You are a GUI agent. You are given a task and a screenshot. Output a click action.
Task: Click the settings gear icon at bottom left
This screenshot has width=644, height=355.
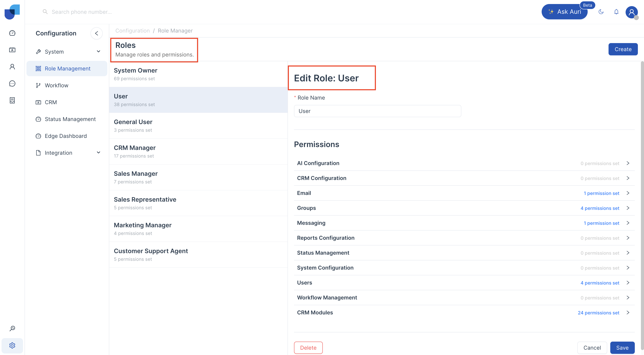12,345
